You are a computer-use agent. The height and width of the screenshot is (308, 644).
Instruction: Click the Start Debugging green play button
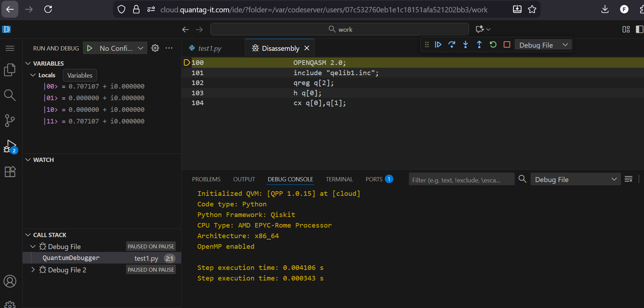click(x=90, y=48)
